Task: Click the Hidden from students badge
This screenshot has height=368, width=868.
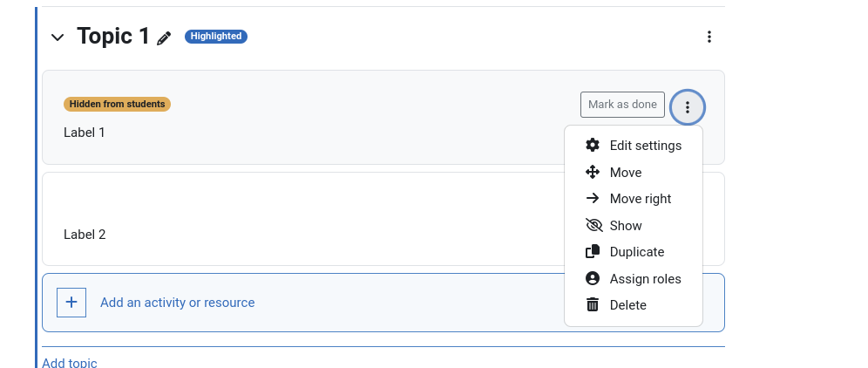Action: (x=117, y=104)
